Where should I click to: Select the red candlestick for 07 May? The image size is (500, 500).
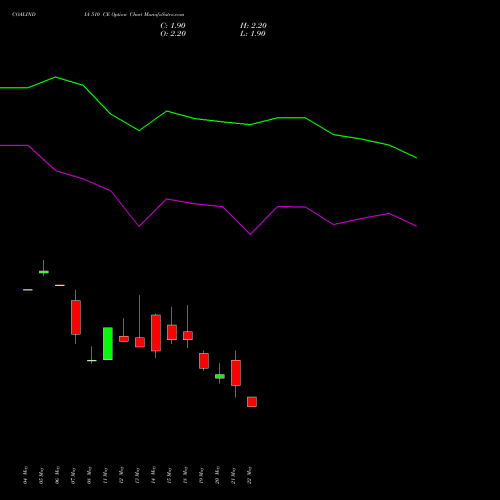76,317
